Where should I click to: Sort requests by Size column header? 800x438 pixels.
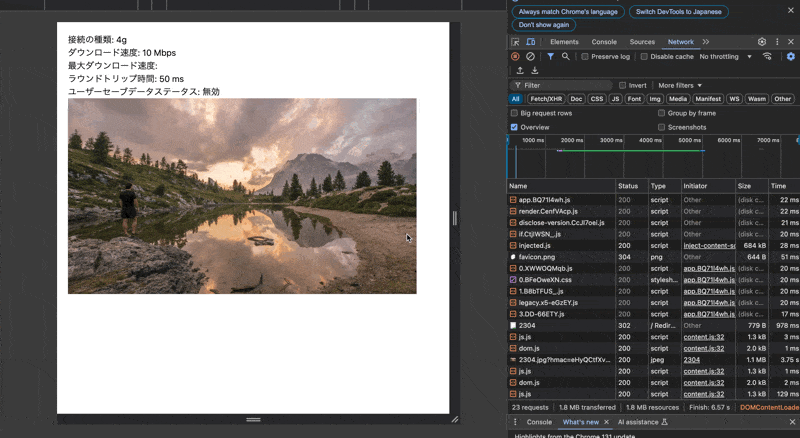[x=751, y=186]
